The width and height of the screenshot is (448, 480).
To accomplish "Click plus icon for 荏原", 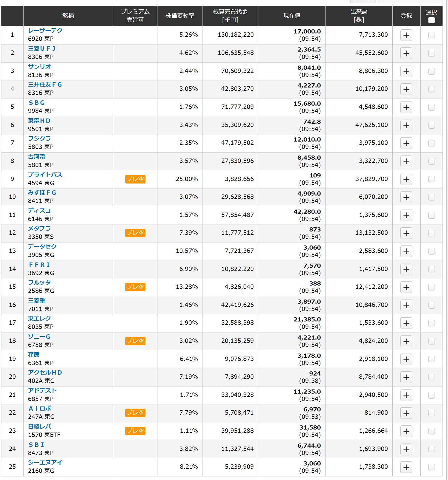I will [406, 359].
